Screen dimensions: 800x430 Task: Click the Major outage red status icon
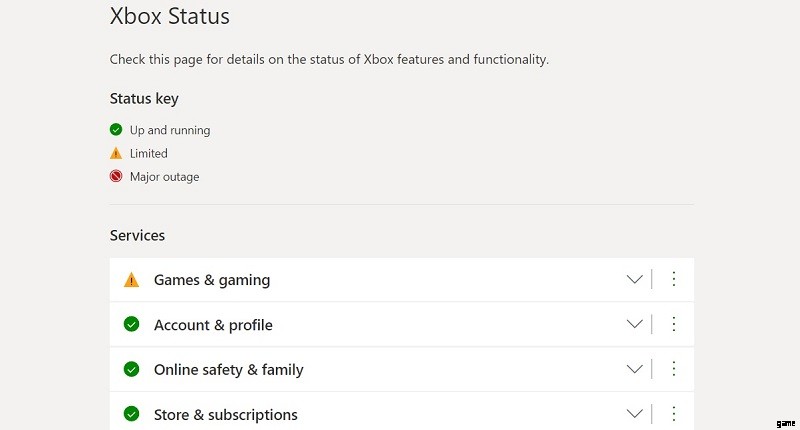tap(116, 176)
